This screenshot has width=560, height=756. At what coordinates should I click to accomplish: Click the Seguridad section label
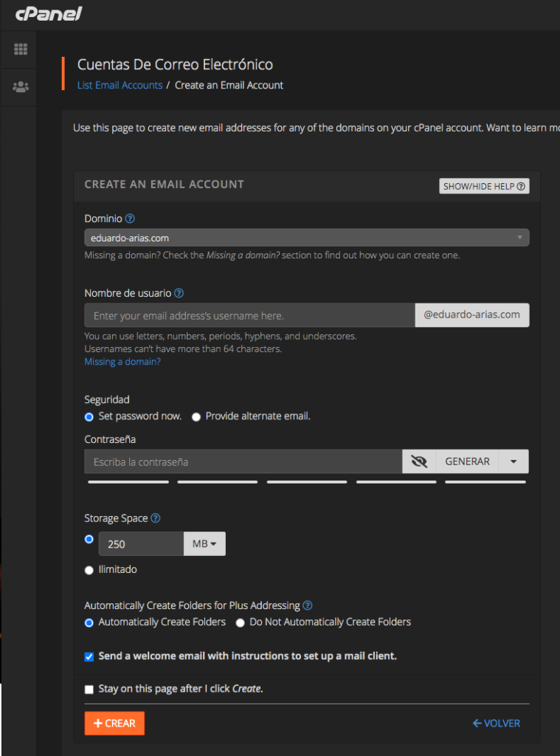click(107, 399)
